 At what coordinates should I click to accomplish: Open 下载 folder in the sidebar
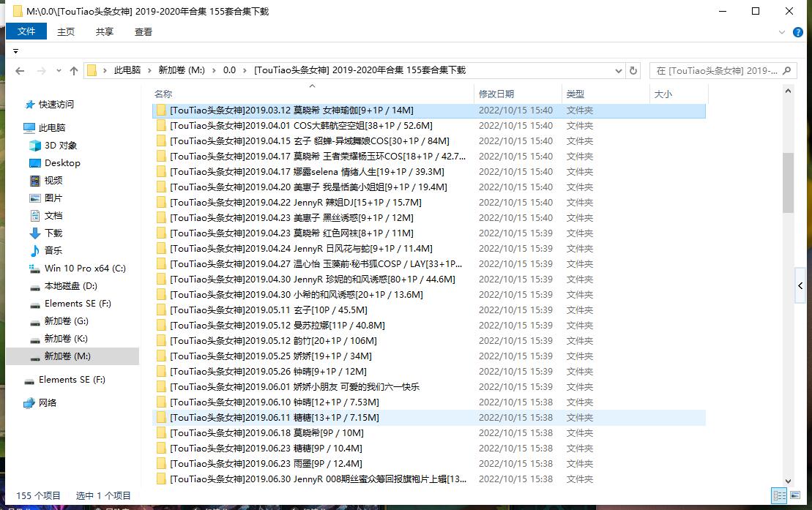click(x=53, y=233)
